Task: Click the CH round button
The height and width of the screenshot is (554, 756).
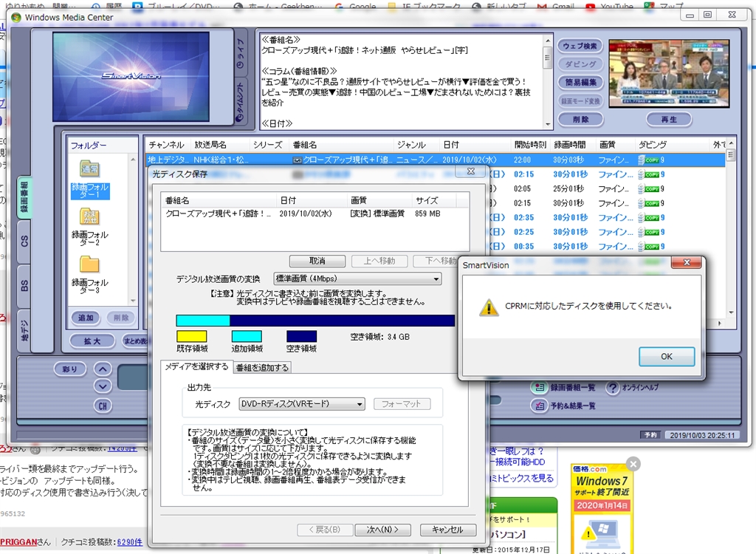Action: (x=102, y=406)
